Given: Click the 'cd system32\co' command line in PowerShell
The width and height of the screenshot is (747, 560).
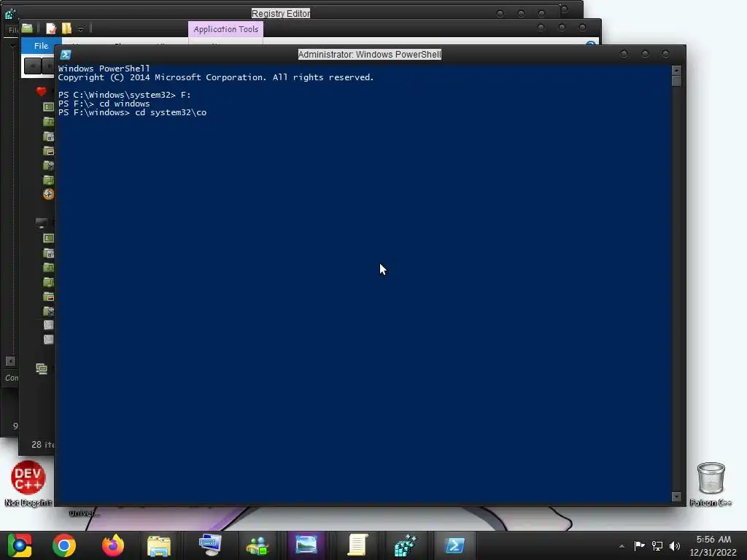Looking at the screenshot, I should click(133, 112).
